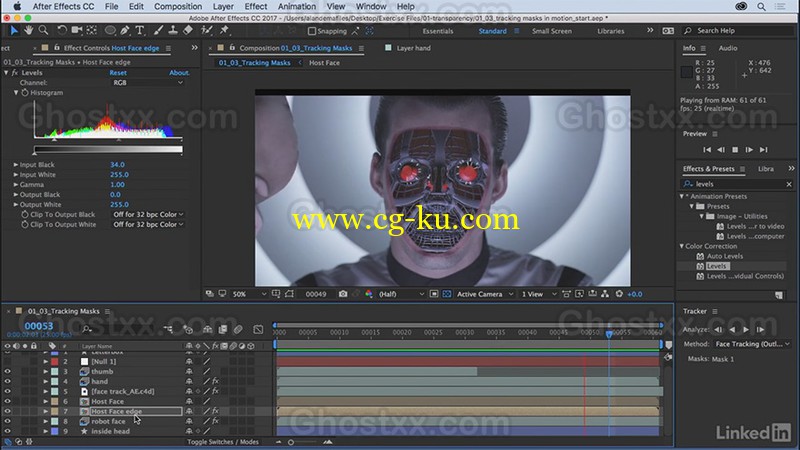Viewport: 800px width, 450px height.
Task: Toggle Histogram stopwatch
Action: [24, 93]
